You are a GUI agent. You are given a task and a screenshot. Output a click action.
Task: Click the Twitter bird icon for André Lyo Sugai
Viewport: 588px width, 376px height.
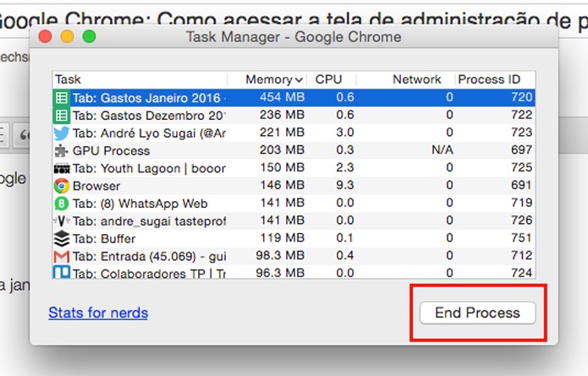point(62,133)
